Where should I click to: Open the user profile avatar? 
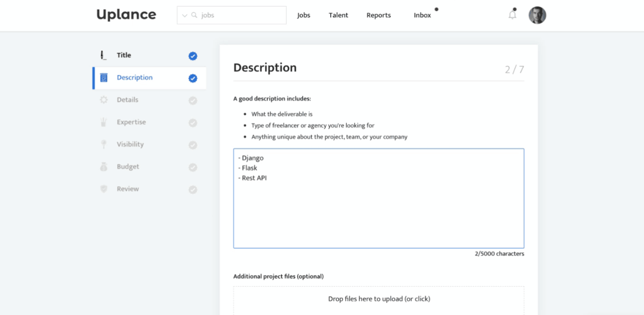537,15
